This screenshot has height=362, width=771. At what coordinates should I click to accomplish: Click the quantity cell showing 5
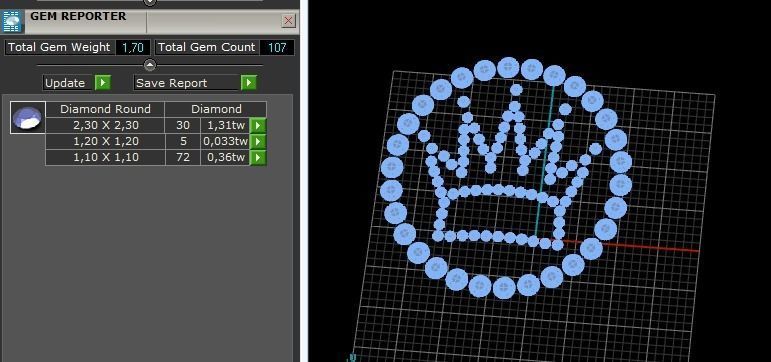point(183,141)
